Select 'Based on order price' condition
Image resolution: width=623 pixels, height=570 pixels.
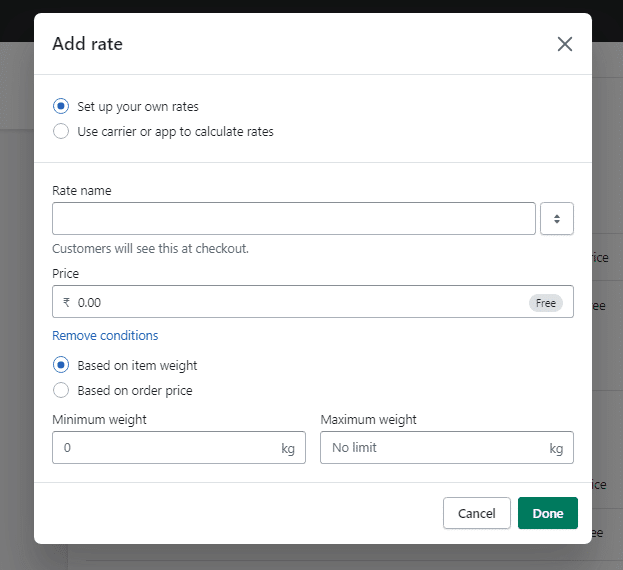tap(61, 390)
